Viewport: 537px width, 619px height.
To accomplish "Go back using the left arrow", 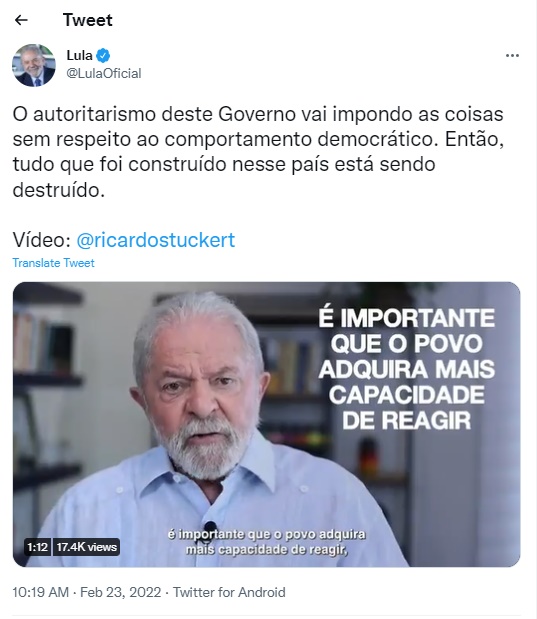I will tap(21, 20).
